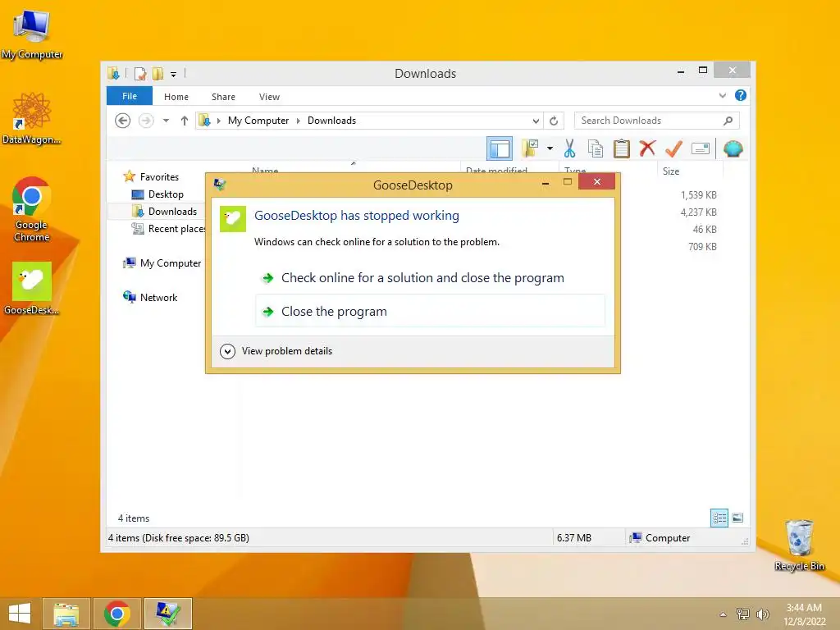Click the Classic Shell settings shell icon
This screenshot has height=630, width=840.
(733, 148)
